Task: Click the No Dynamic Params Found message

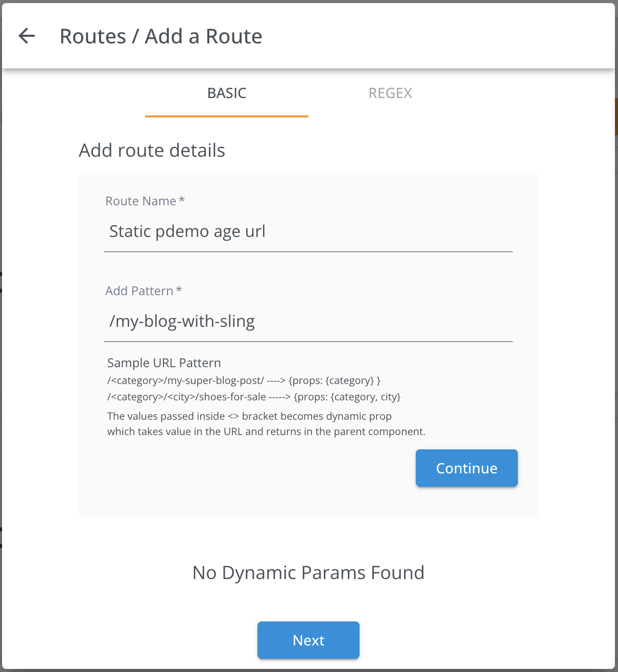Action: pyautogui.click(x=308, y=573)
